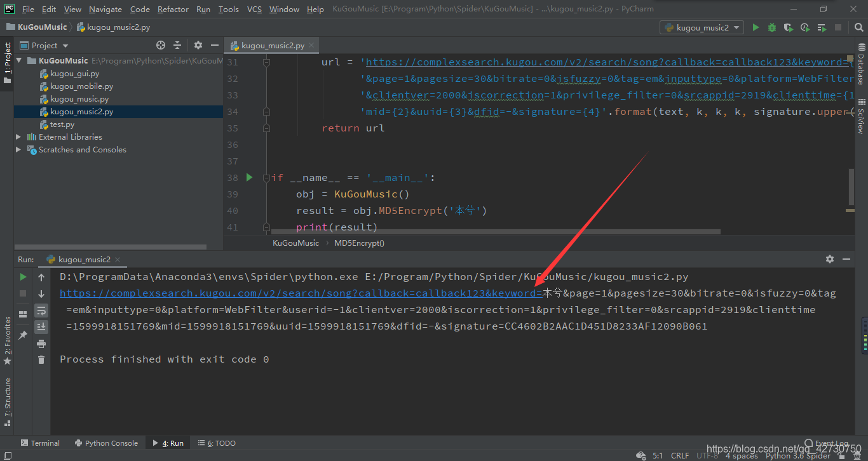Expand External Libraries tree node
The height and width of the screenshot is (461, 868).
coord(18,137)
